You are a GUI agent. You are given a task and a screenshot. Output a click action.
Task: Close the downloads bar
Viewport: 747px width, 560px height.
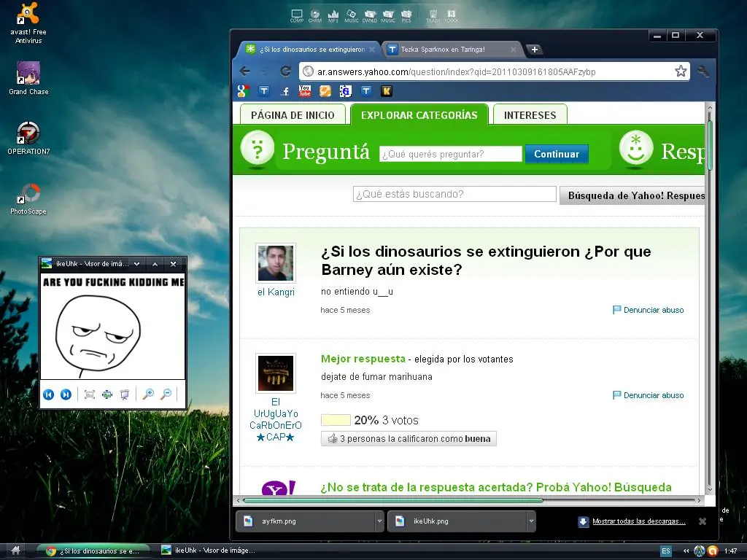coord(703,521)
